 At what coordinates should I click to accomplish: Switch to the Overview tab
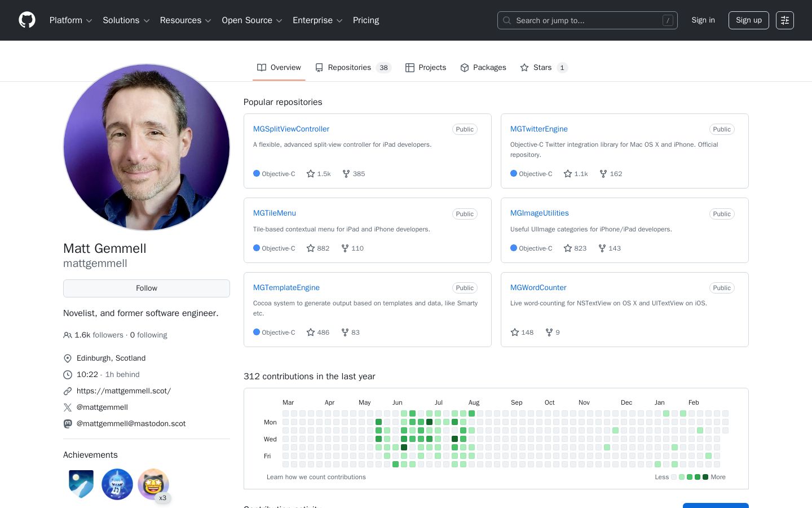click(279, 68)
